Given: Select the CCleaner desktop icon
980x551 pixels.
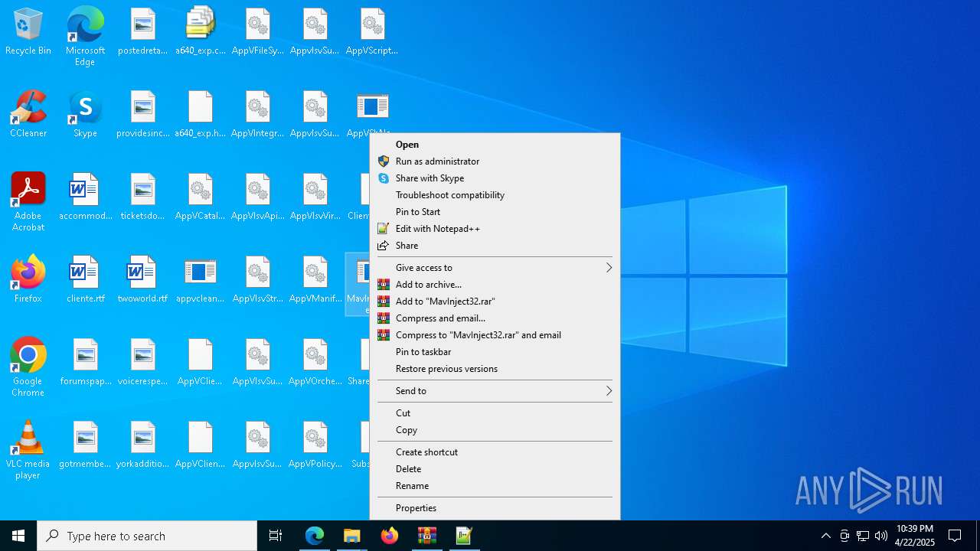Looking at the screenshot, I should (28, 114).
